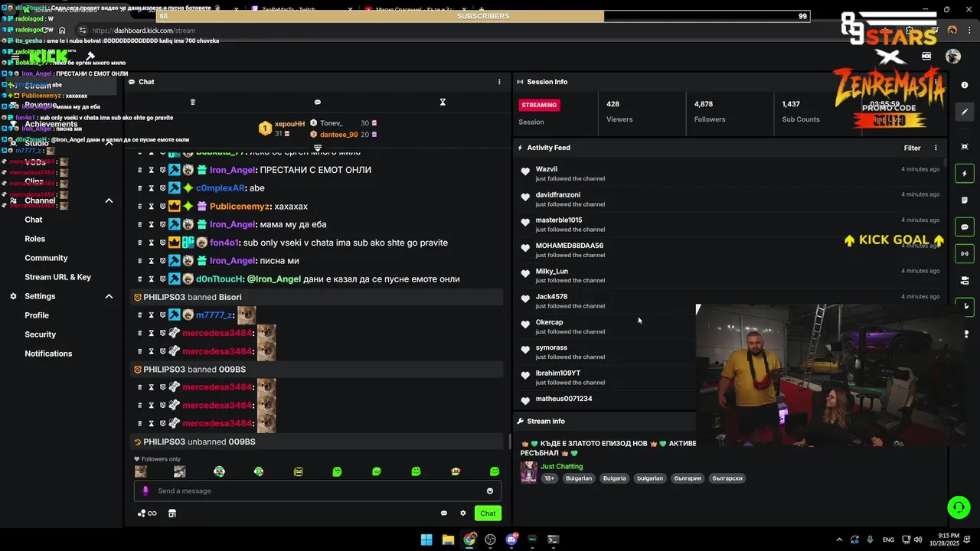Timeout m7777_z with the hourglass icon
980x551 pixels.
click(x=152, y=315)
